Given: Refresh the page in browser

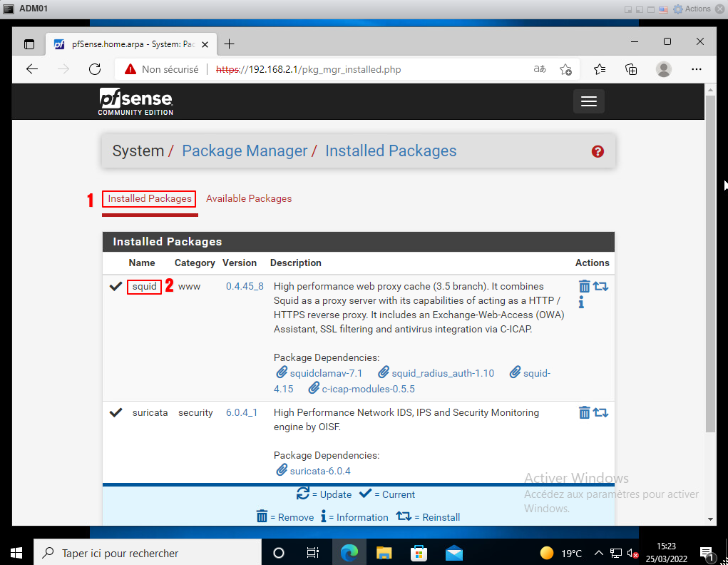Looking at the screenshot, I should click(x=95, y=69).
